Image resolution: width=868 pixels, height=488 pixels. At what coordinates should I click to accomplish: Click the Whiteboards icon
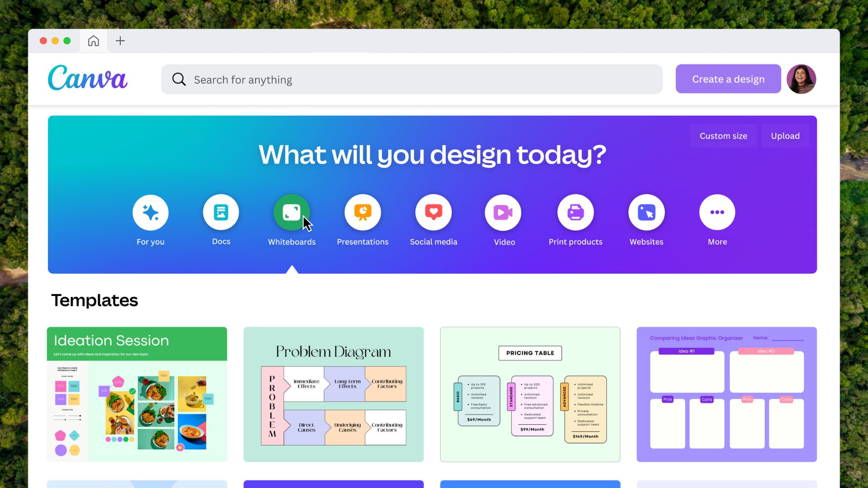point(292,212)
